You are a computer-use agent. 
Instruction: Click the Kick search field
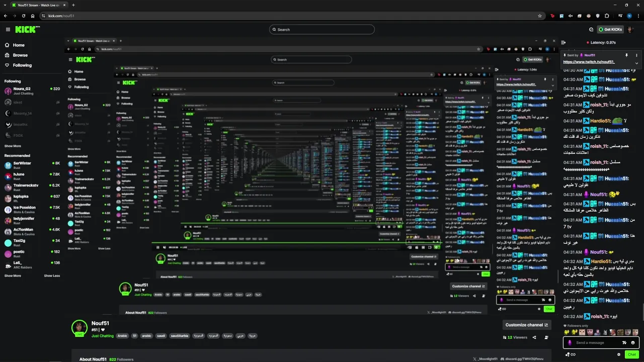pos(322,30)
